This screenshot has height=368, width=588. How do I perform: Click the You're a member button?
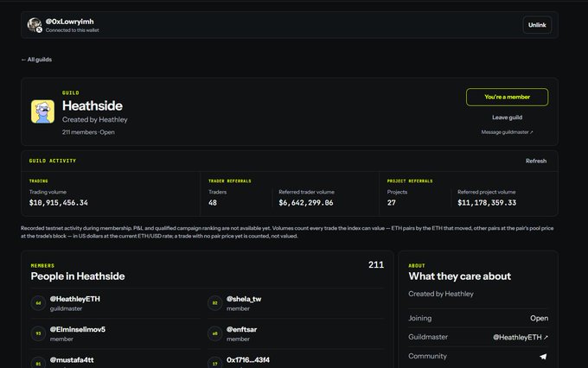(507, 97)
